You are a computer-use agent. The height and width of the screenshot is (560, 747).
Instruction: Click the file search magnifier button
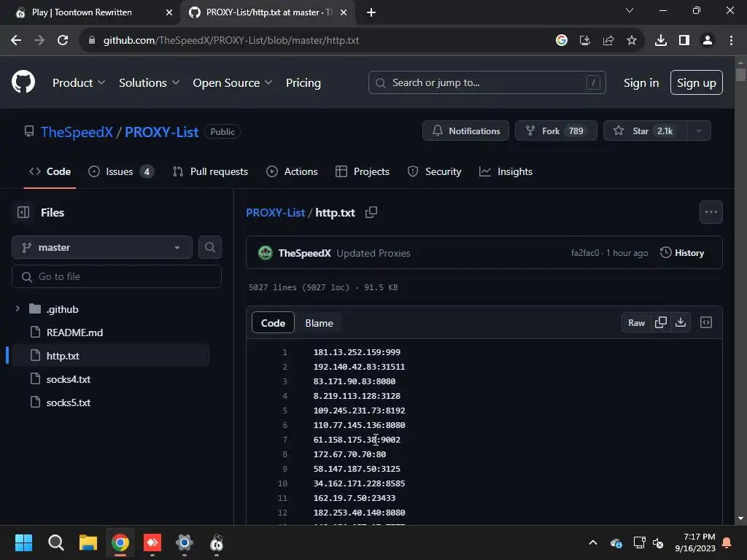(209, 247)
